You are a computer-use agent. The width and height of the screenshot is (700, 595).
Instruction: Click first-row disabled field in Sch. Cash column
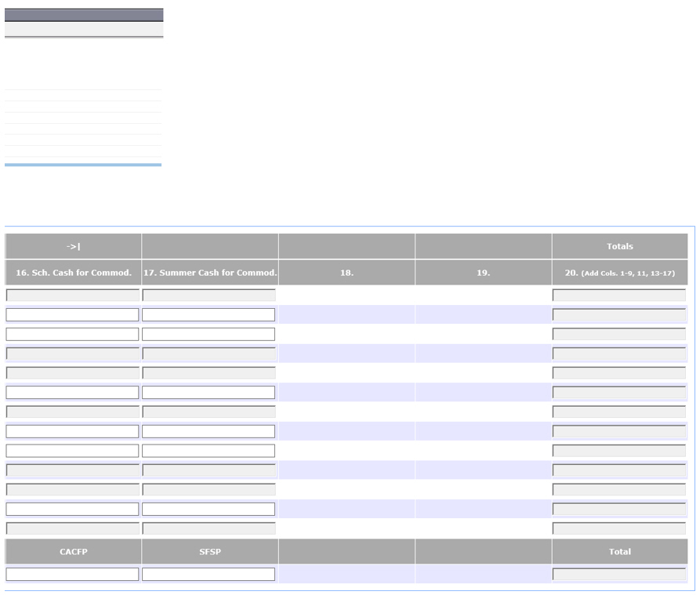tap(72, 295)
